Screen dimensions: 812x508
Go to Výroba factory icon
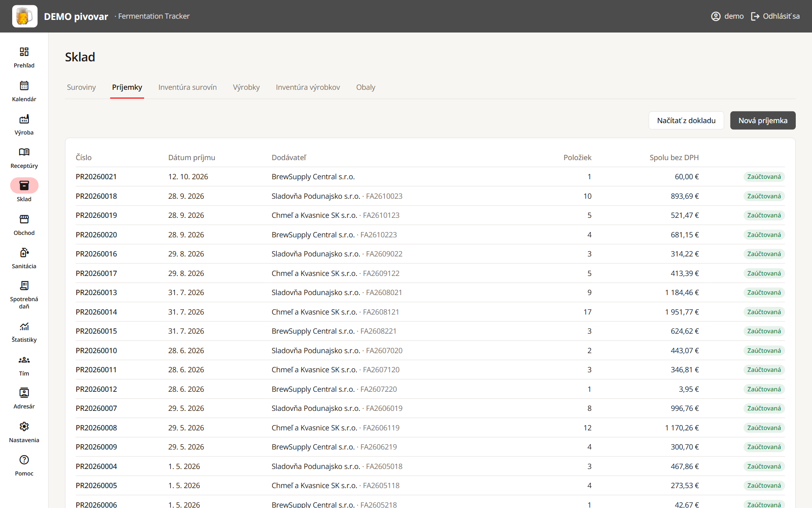(24, 119)
